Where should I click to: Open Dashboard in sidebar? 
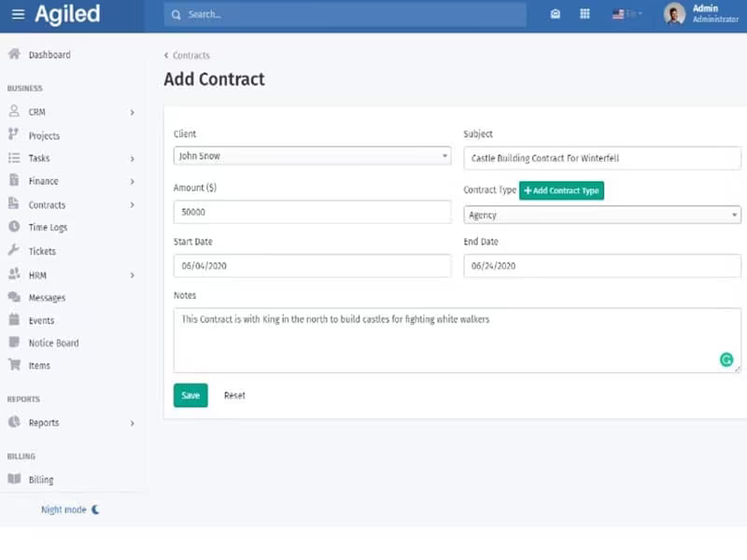[49, 55]
